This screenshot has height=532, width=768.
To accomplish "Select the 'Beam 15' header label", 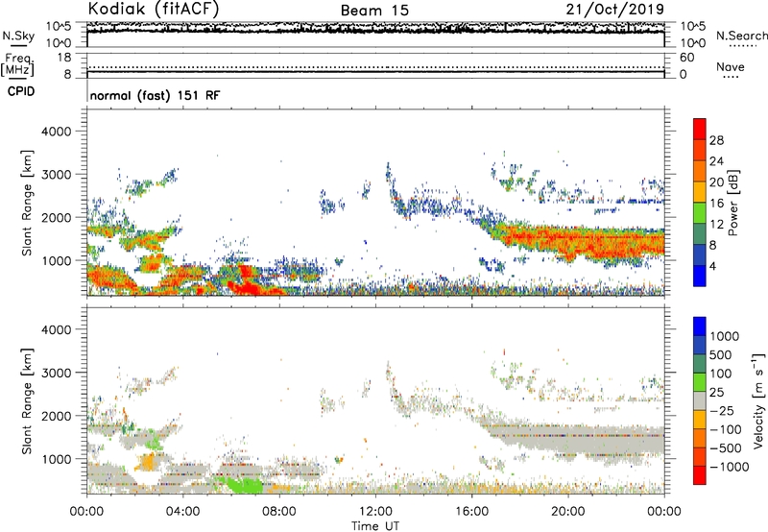I will pos(374,11).
